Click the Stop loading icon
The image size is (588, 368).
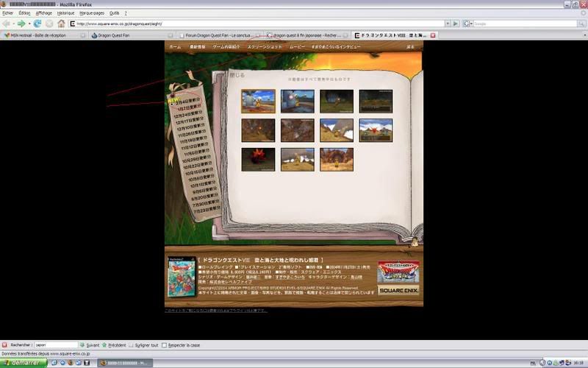click(x=49, y=24)
